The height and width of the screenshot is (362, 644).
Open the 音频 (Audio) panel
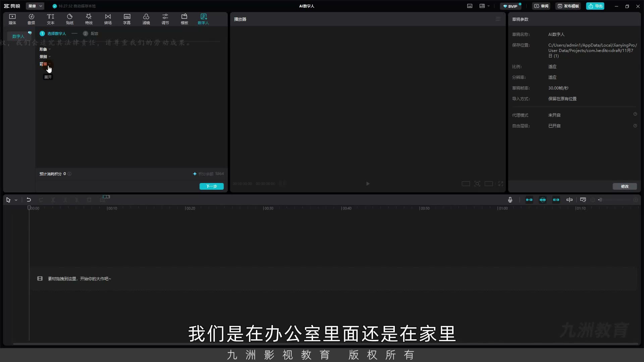click(x=31, y=19)
